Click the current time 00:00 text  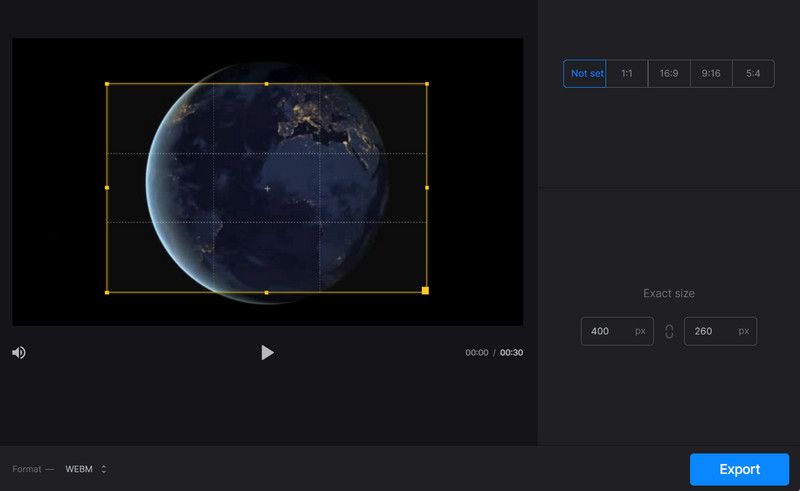pyautogui.click(x=477, y=353)
